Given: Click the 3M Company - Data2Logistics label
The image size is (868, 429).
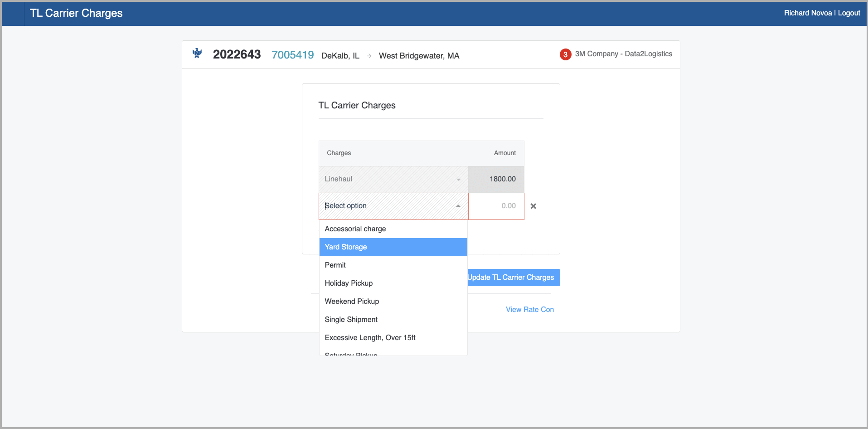Looking at the screenshot, I should click(624, 54).
